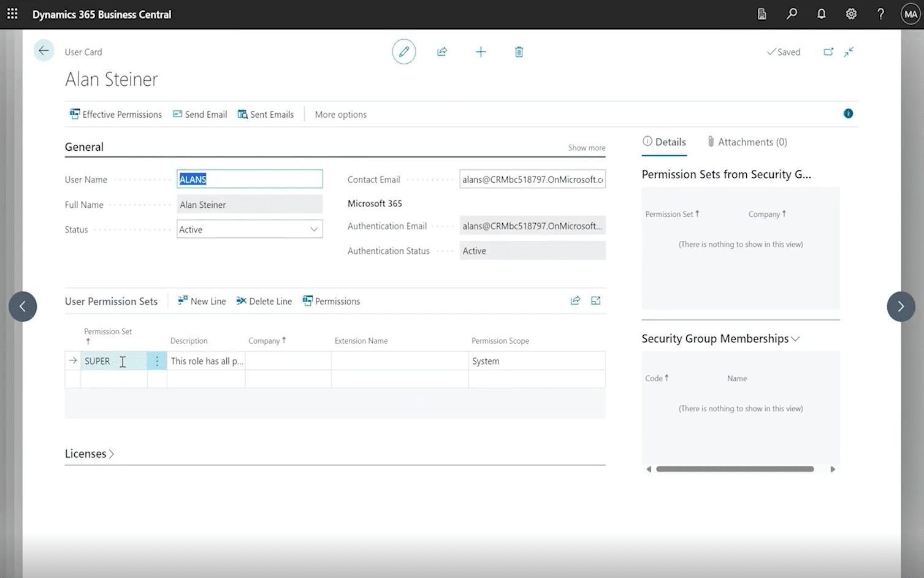This screenshot has height=578, width=924.
Task: Click the share icon beside the edit pencil
Action: 442,52
